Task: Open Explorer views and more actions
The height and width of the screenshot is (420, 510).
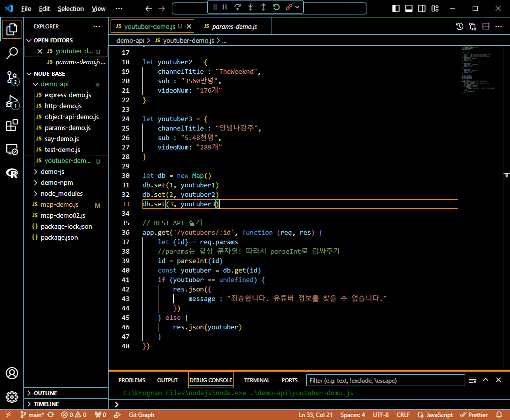Action: pos(97,26)
